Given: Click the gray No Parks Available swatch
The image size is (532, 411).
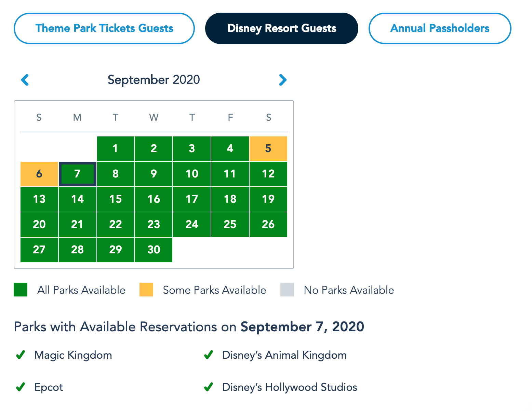Looking at the screenshot, I should [x=287, y=290].
